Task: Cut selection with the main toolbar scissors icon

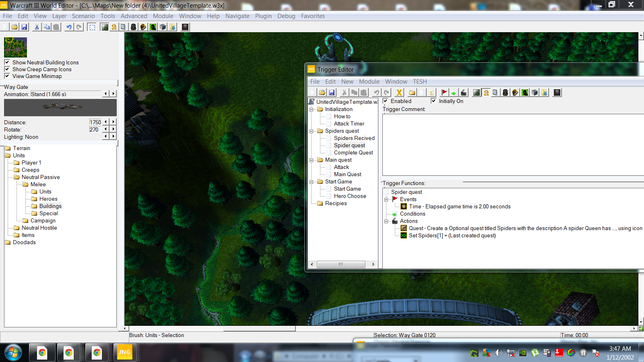Action: coord(37,27)
